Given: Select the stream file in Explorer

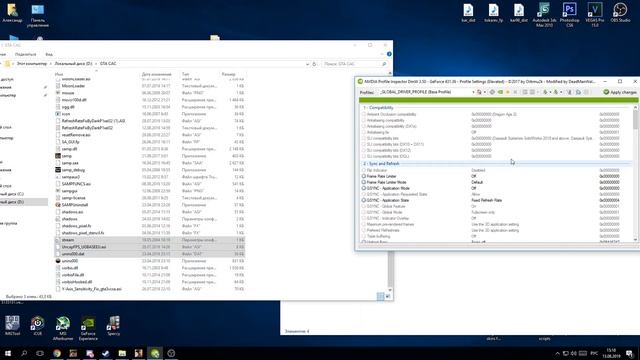Looking at the screenshot, I should pos(149,240).
